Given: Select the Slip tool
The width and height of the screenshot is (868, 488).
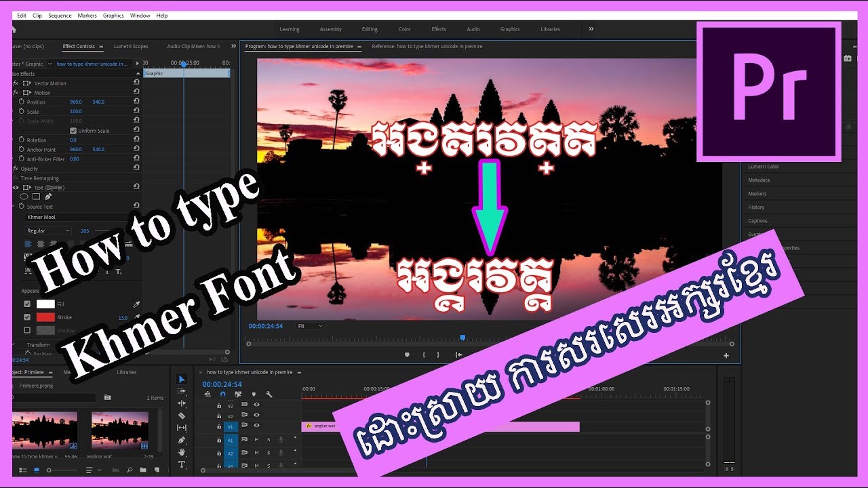Looking at the screenshot, I should [182, 428].
